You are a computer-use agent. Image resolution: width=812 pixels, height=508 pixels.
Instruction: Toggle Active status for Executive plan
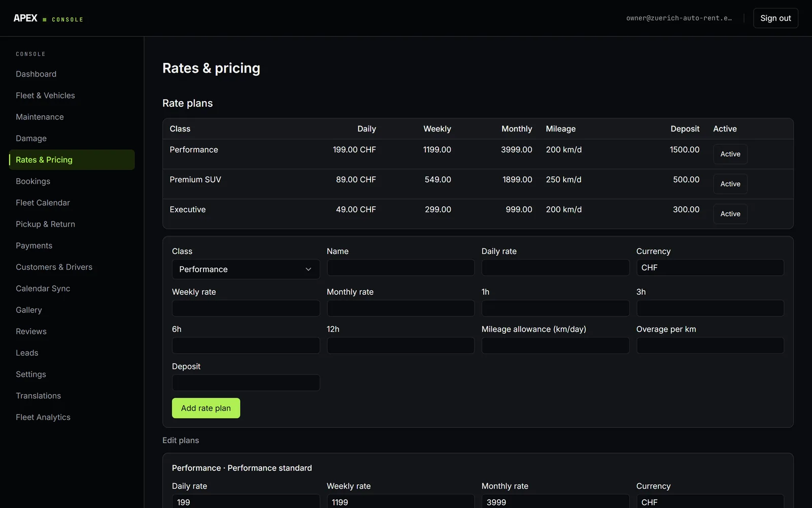730,214
